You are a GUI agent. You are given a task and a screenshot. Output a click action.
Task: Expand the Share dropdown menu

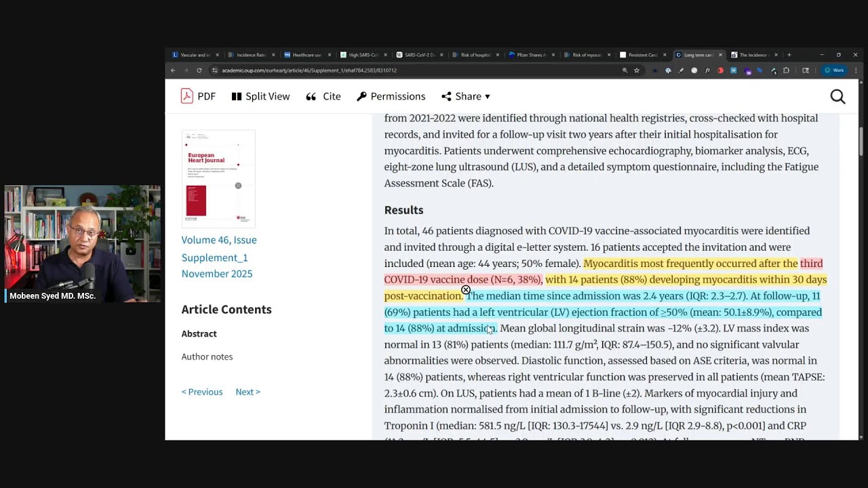click(466, 96)
